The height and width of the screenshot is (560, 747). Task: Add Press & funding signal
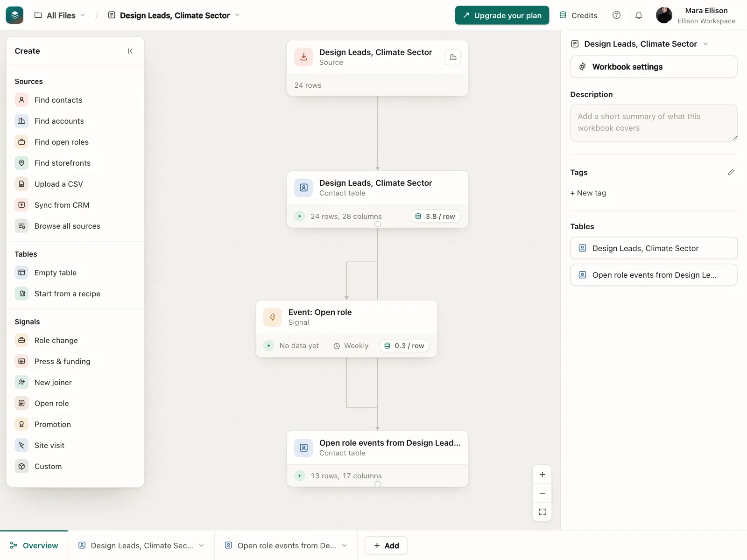click(x=75, y=361)
